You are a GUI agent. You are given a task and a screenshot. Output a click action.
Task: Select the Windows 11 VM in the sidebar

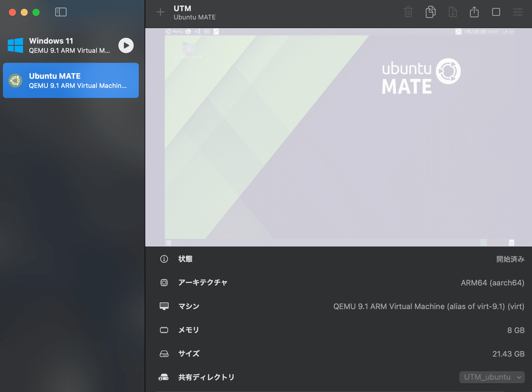pyautogui.click(x=71, y=46)
